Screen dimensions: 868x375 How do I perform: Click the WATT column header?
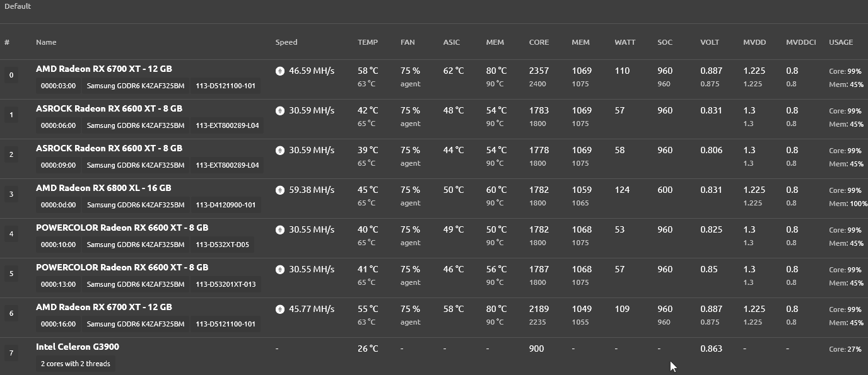[625, 42]
